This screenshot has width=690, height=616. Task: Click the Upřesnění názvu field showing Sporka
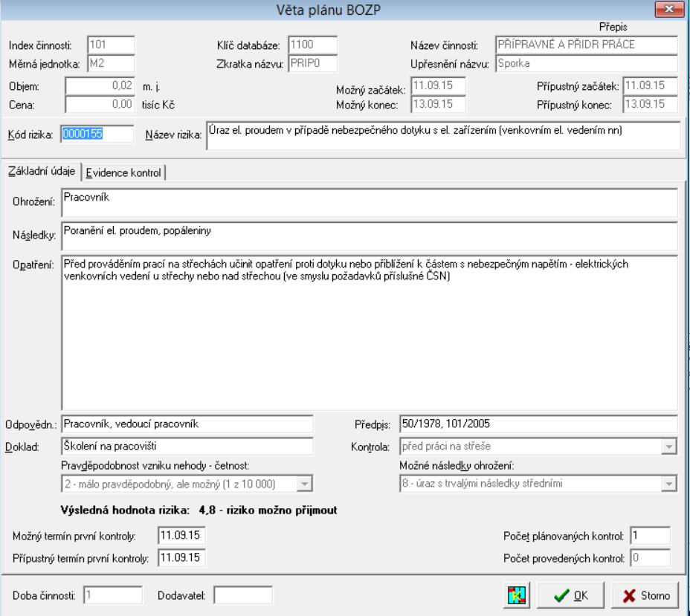point(586,63)
